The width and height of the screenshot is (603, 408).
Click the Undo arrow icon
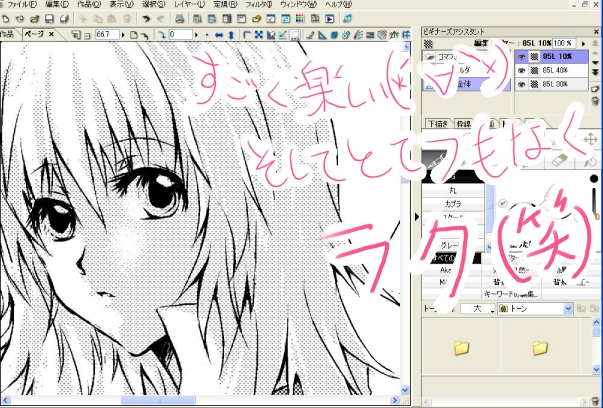(x=146, y=18)
